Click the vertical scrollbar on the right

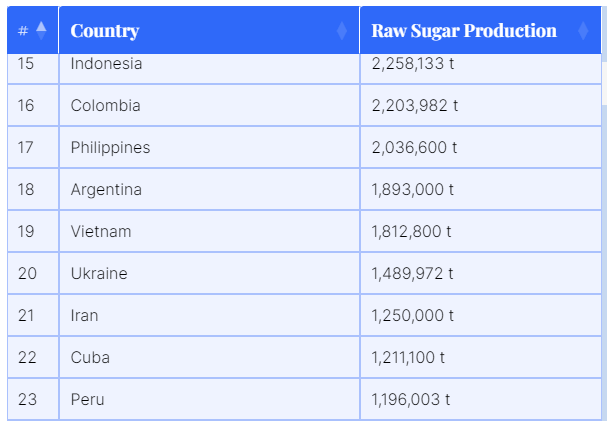click(x=604, y=80)
